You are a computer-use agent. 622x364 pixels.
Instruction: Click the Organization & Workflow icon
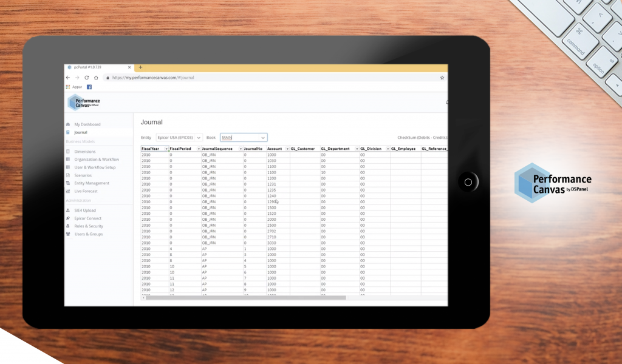click(67, 159)
